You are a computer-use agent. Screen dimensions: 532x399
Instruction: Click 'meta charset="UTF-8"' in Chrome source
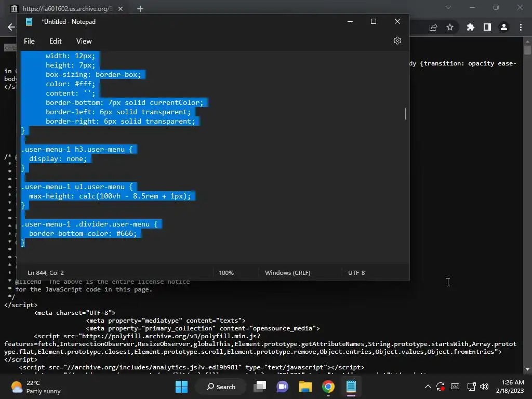(75, 313)
